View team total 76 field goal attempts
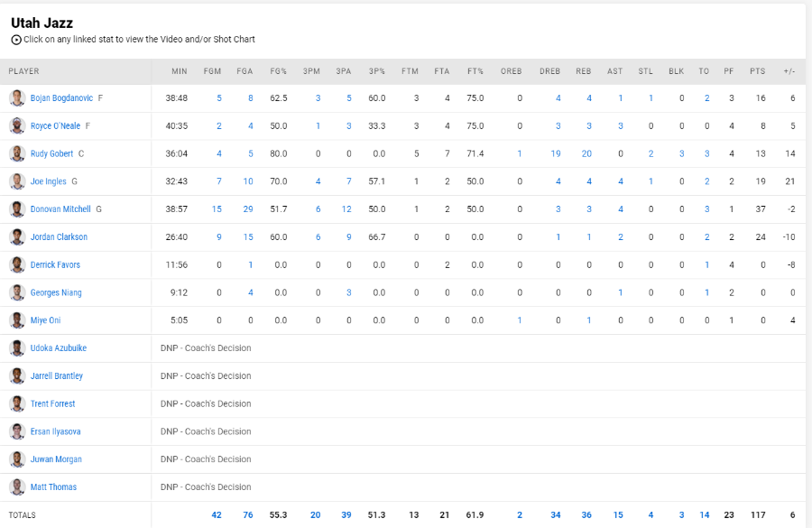Viewport: 812px width, 528px height. coord(248,515)
